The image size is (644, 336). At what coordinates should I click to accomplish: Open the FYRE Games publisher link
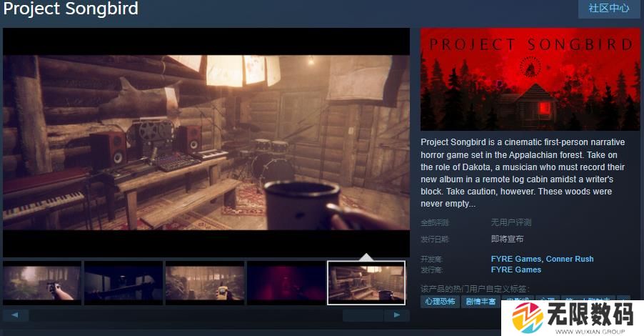click(x=516, y=270)
